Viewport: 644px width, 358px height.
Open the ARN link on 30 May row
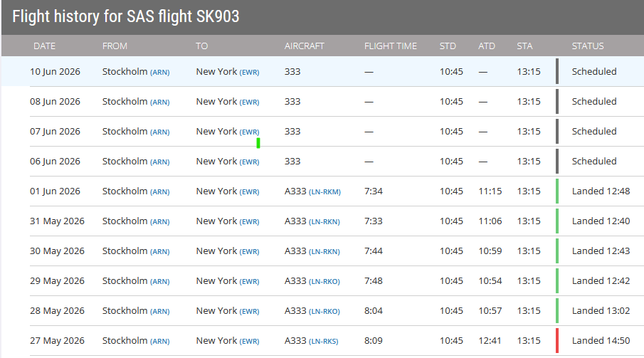[x=160, y=252]
